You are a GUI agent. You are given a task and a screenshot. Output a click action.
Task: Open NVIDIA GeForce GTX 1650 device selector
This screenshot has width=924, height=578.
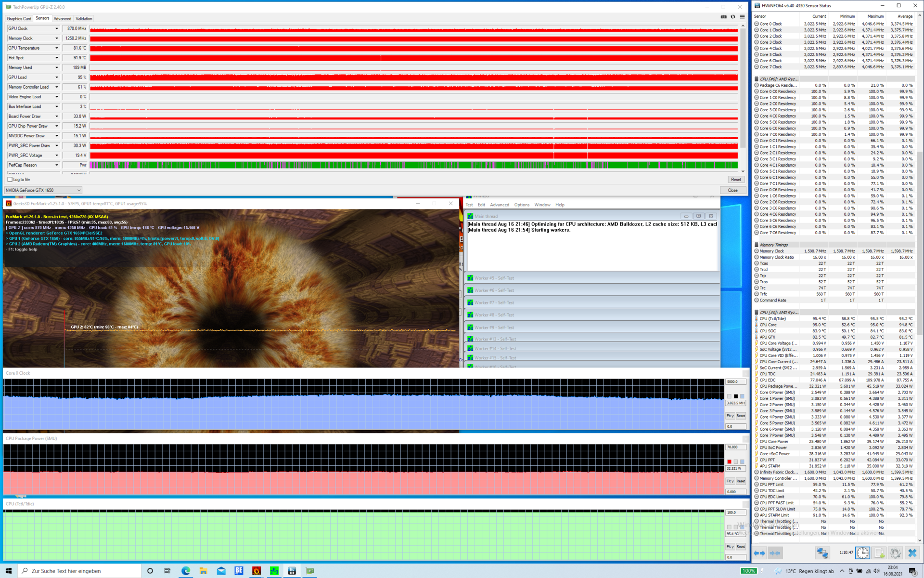click(x=43, y=190)
